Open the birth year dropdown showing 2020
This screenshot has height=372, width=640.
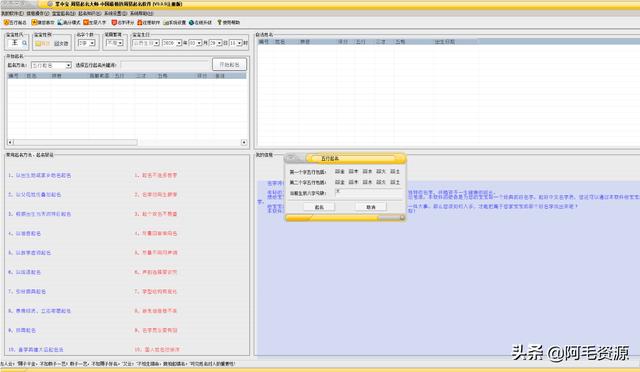[x=171, y=43]
